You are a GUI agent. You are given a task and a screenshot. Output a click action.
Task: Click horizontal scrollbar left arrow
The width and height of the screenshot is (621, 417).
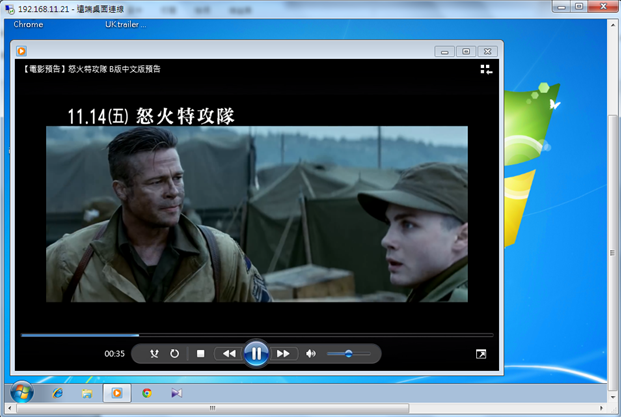pyautogui.click(x=10, y=408)
